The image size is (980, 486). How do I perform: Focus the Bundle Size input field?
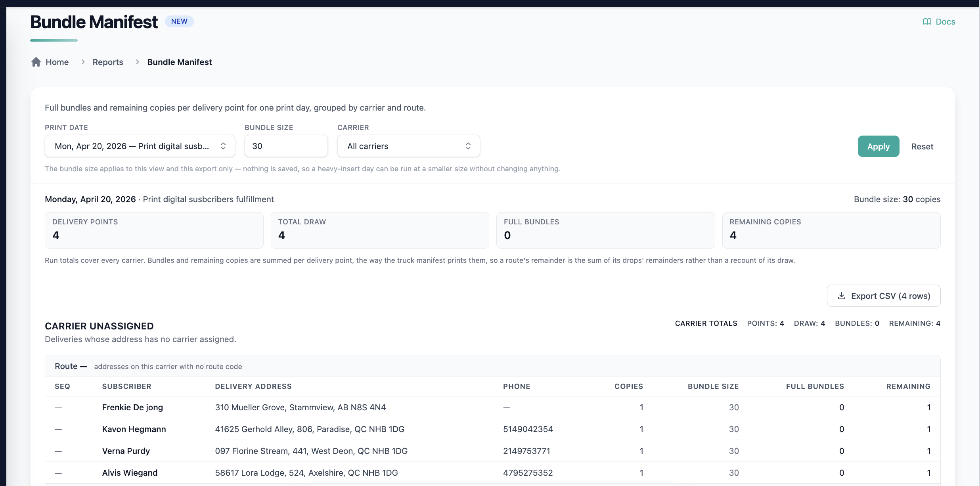[286, 146]
